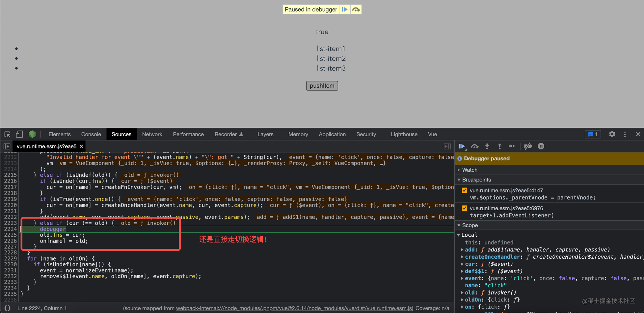644x313 pixels.
Task: Click line number 2229 in the gutter
Action: click(10, 259)
